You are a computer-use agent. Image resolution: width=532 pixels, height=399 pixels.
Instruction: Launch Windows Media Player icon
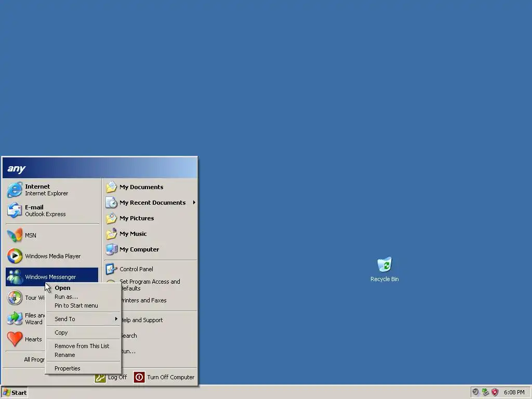coord(15,256)
